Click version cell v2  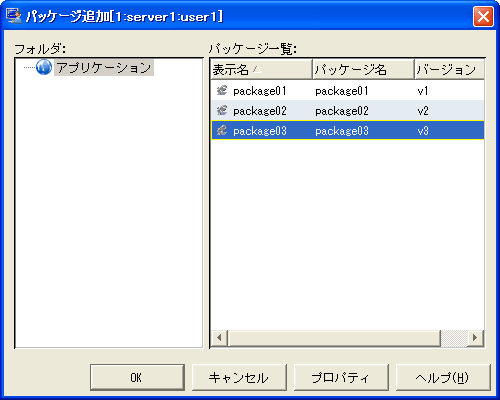423,111
